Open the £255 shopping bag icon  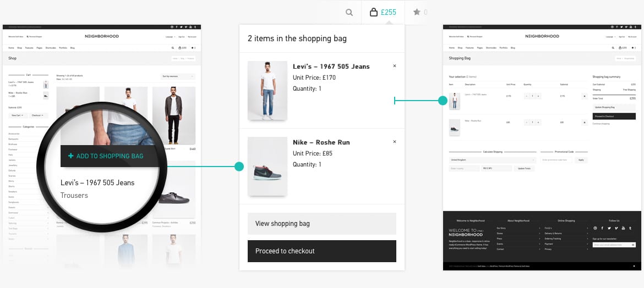(383, 12)
